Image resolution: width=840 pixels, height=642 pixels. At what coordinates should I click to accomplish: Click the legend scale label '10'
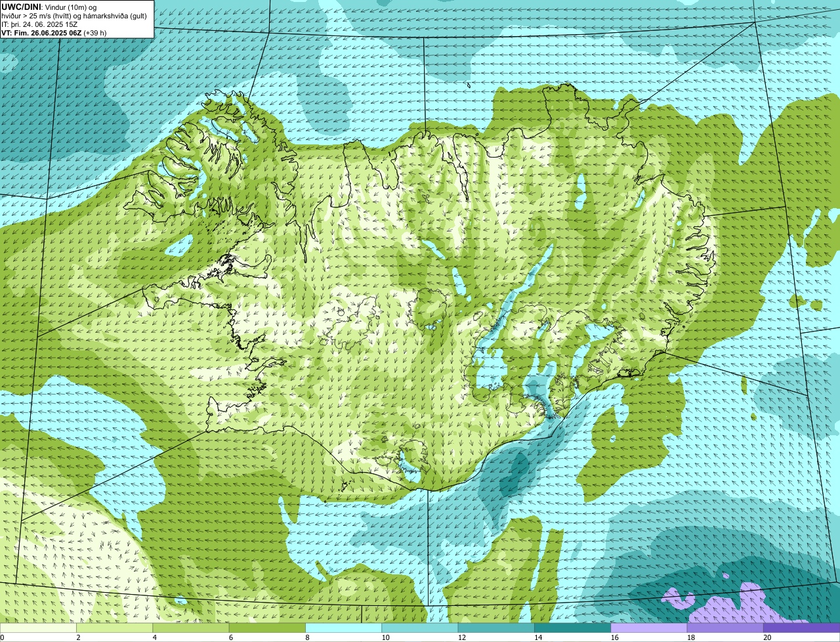[385, 637]
